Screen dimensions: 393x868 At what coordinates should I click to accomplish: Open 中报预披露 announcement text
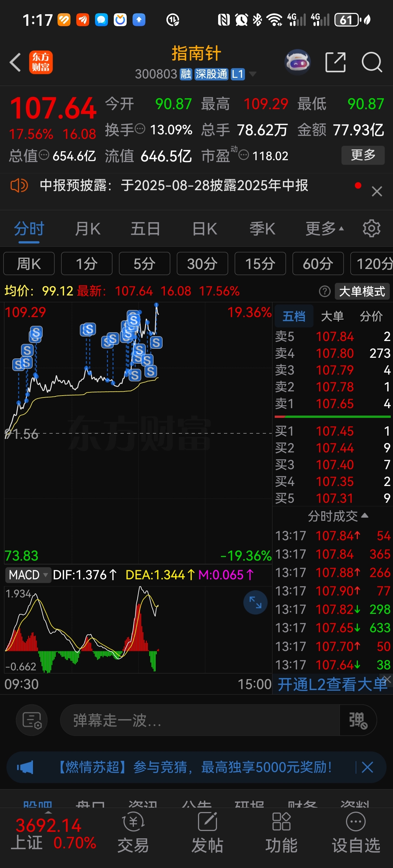[x=174, y=185]
